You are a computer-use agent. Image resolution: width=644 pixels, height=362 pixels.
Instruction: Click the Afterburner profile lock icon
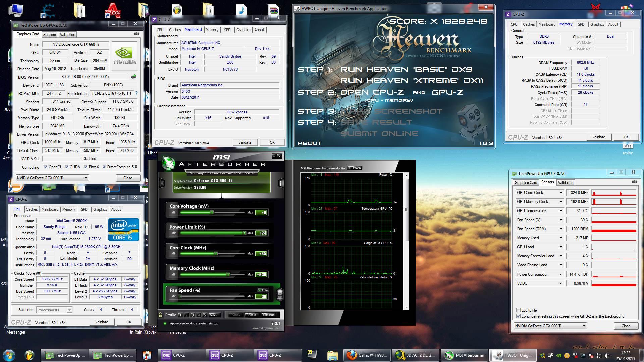point(161,315)
